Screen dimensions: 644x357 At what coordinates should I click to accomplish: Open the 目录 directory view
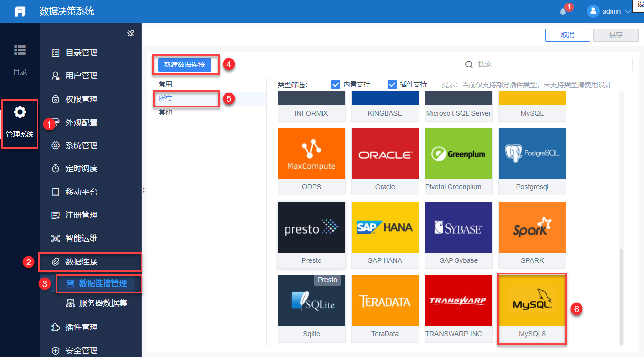pyautogui.click(x=20, y=60)
